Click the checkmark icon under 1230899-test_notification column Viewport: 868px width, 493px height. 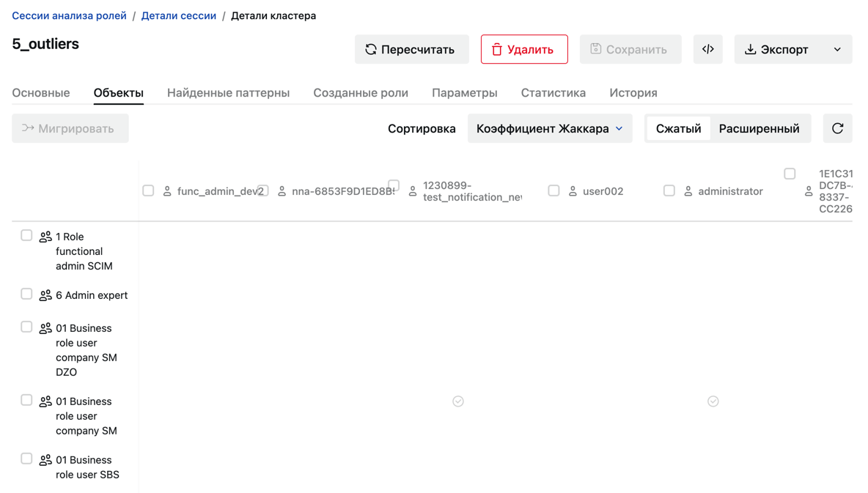[x=457, y=401]
